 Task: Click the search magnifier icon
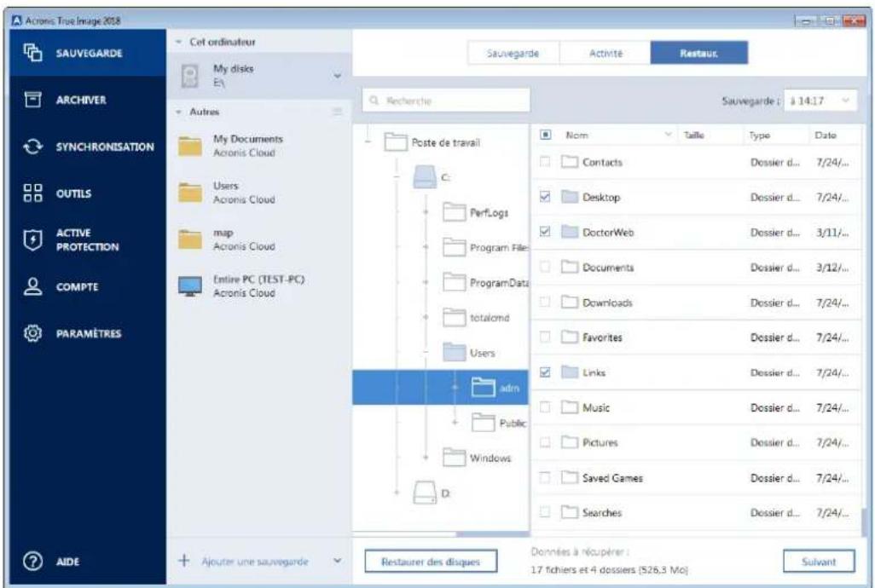click(374, 101)
